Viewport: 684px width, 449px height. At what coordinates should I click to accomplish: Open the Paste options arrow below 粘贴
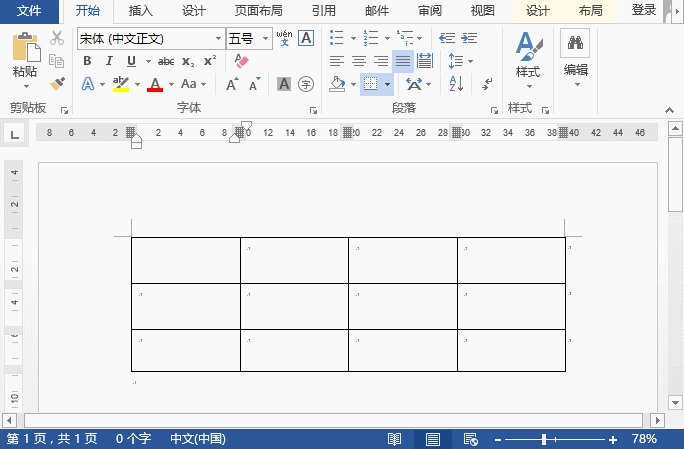click(x=26, y=86)
